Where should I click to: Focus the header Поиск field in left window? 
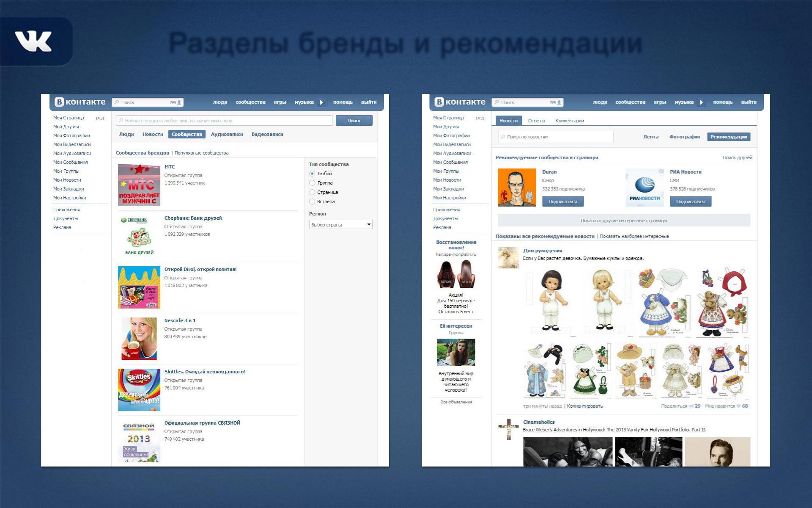[148, 102]
